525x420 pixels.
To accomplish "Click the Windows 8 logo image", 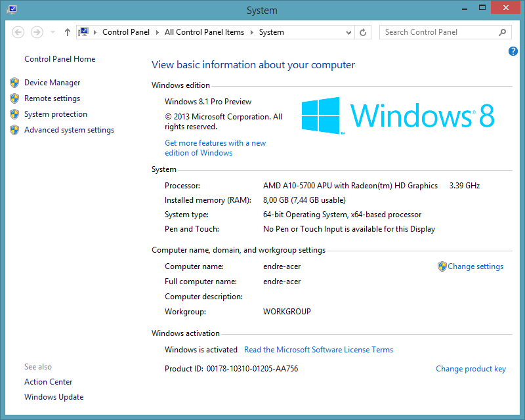I will (398, 115).
